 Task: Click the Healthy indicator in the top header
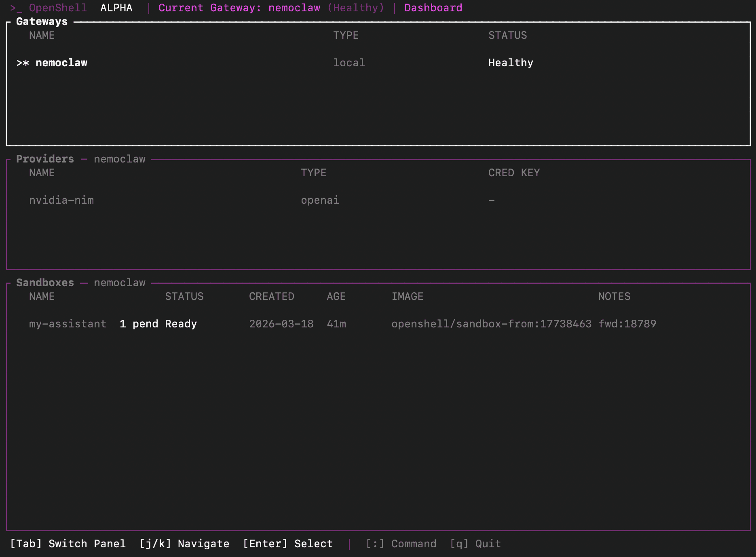click(356, 8)
